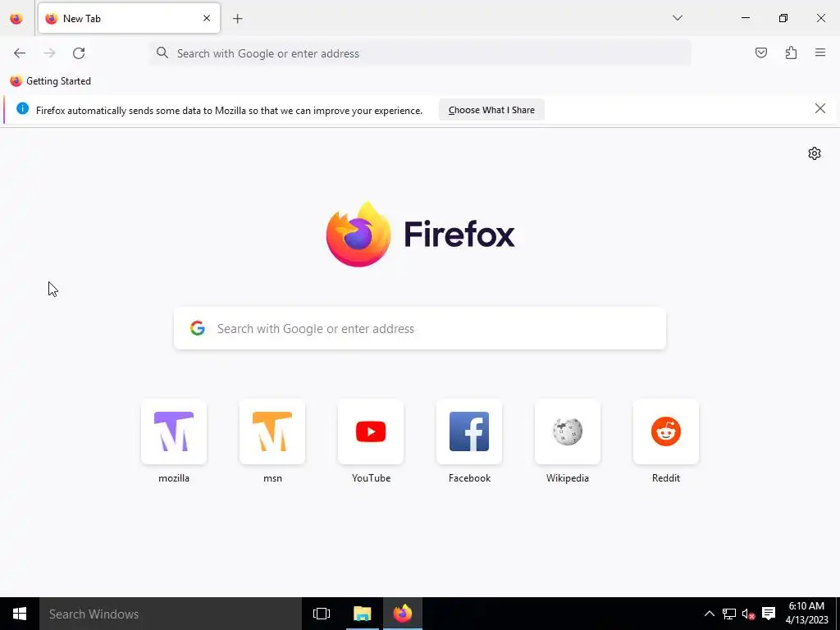Close the New Tab tab
Viewport: 840px width, 630px height.
(207, 18)
